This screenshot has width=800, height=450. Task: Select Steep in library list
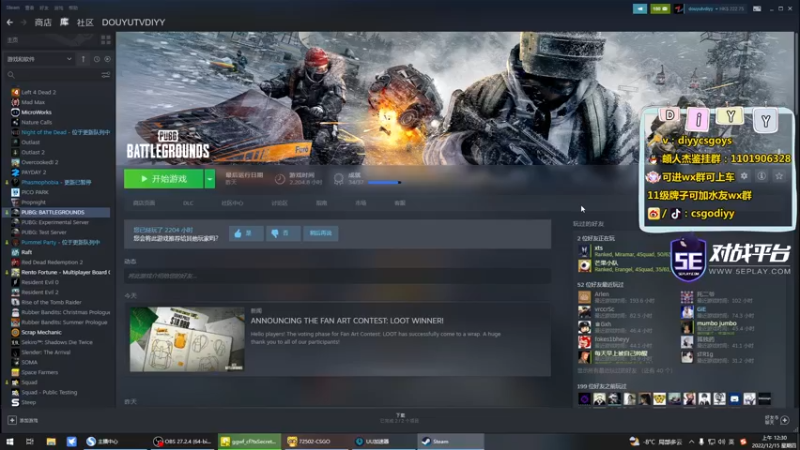click(x=29, y=402)
